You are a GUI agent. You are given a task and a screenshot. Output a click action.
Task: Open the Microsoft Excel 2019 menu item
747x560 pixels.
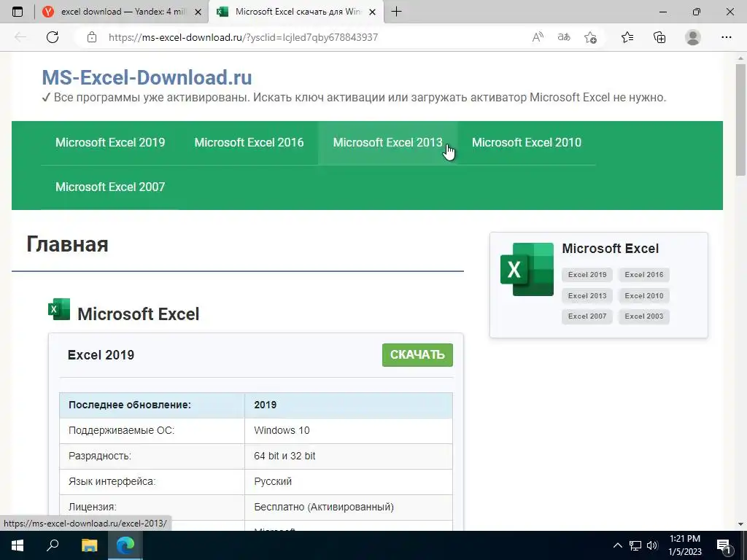click(110, 142)
